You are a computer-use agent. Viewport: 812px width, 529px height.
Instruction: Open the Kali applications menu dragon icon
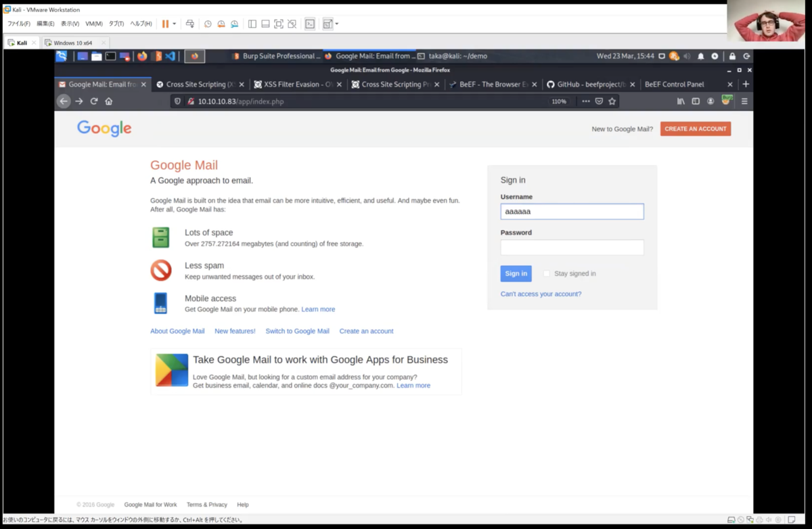click(62, 56)
